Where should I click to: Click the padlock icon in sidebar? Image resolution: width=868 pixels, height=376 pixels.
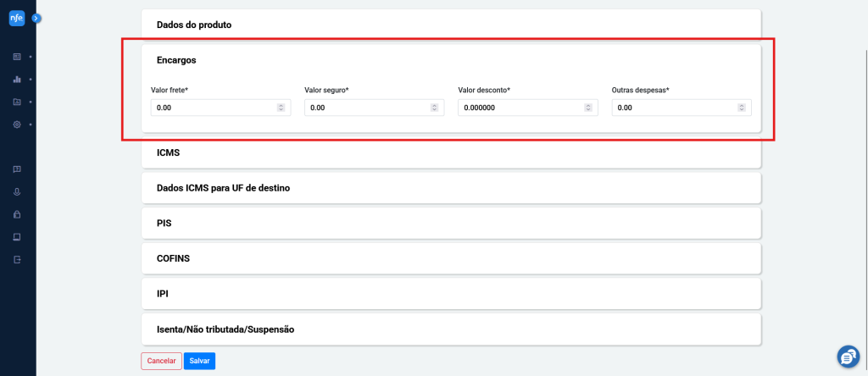click(x=17, y=214)
